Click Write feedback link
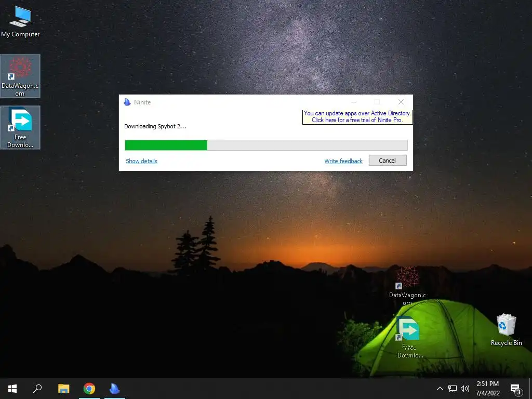The image size is (532, 399). pyautogui.click(x=343, y=161)
